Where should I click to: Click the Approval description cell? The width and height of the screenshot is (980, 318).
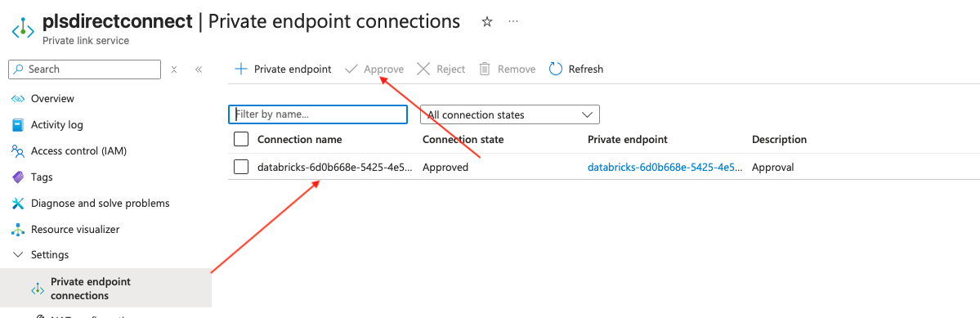(x=773, y=168)
